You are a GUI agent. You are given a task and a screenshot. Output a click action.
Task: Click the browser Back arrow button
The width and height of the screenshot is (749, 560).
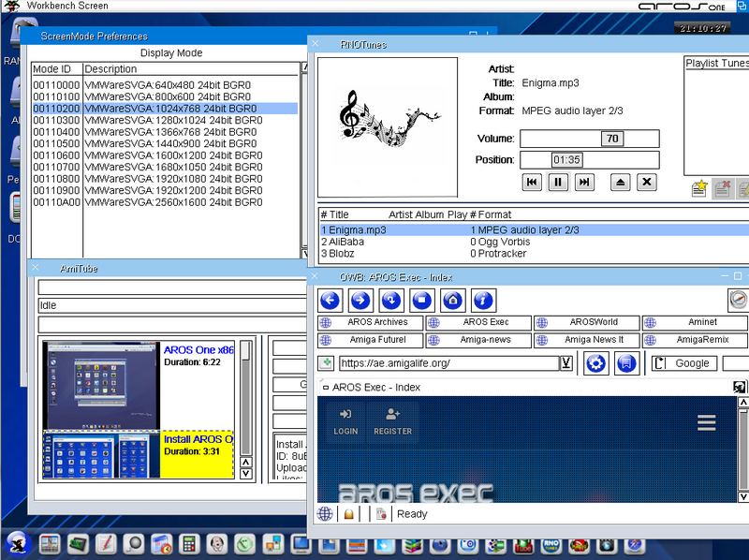pyautogui.click(x=330, y=301)
